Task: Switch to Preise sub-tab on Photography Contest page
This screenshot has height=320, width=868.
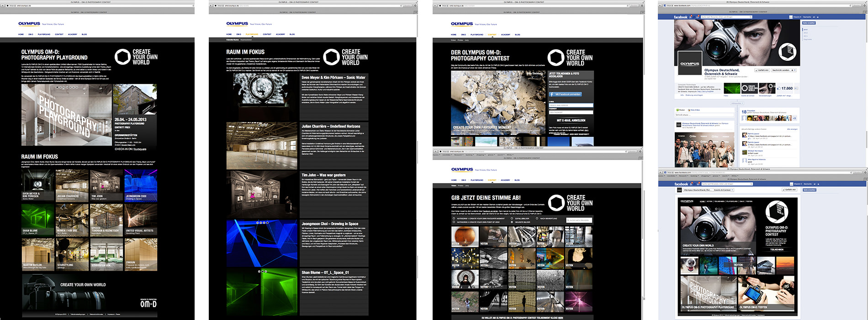Action: coord(460,40)
